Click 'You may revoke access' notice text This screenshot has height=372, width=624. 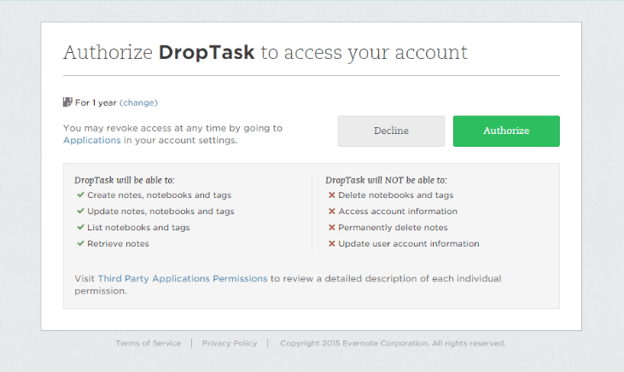[173, 134]
